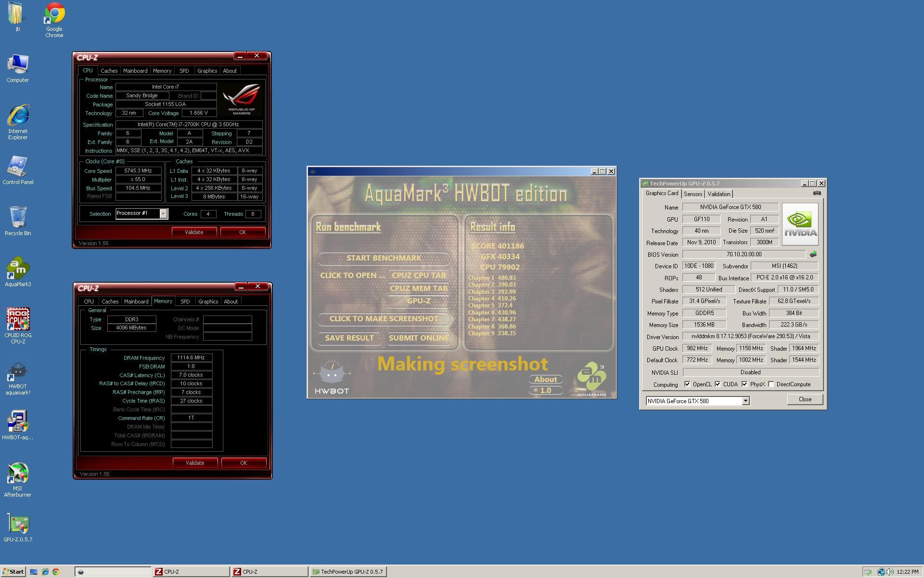Image resolution: width=924 pixels, height=578 pixels.
Task: Click Close button in GPU-Z
Action: coord(805,399)
